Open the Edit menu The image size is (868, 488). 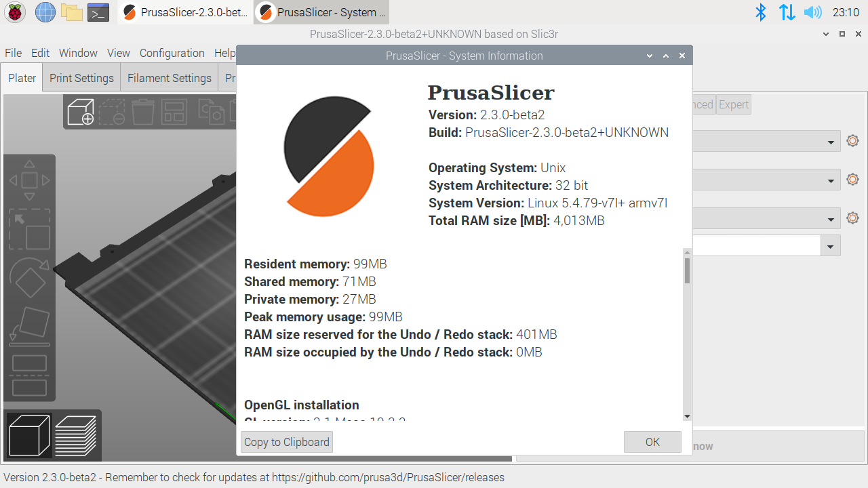40,53
